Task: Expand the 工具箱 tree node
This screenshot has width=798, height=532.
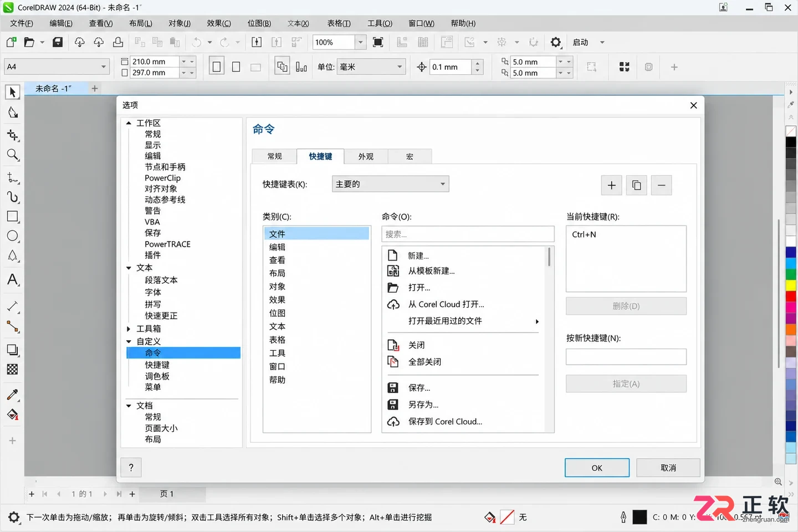Action: click(129, 329)
